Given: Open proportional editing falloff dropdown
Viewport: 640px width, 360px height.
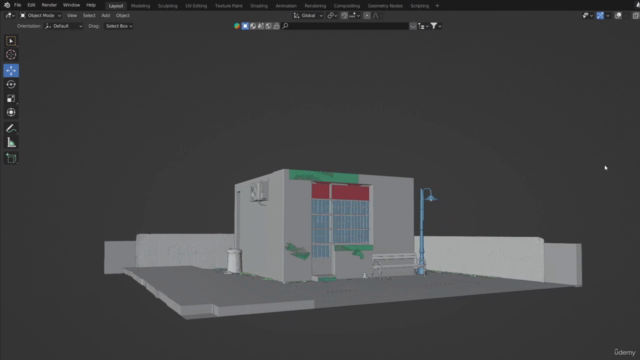Looking at the screenshot, I should point(377,16).
